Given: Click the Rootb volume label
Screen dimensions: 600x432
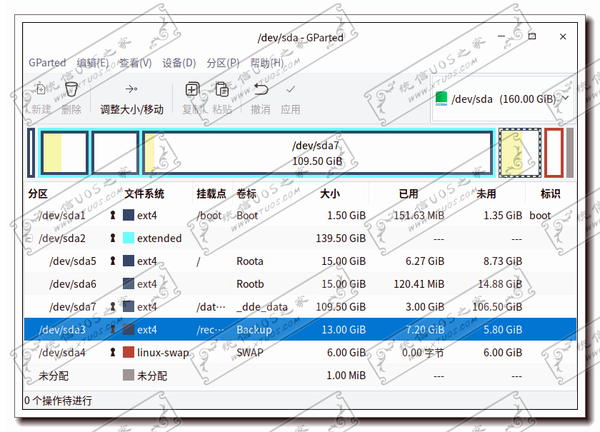Looking at the screenshot, I should tap(250, 284).
